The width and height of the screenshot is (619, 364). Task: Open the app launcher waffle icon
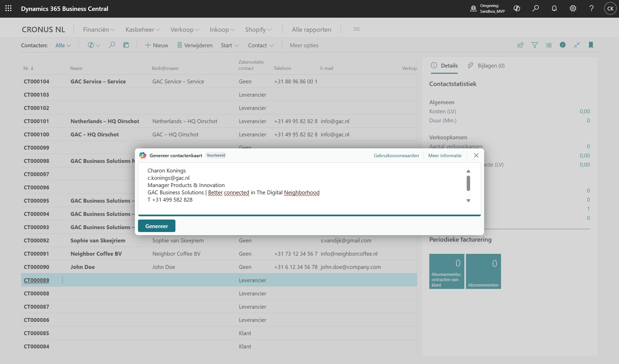pyautogui.click(x=8, y=9)
